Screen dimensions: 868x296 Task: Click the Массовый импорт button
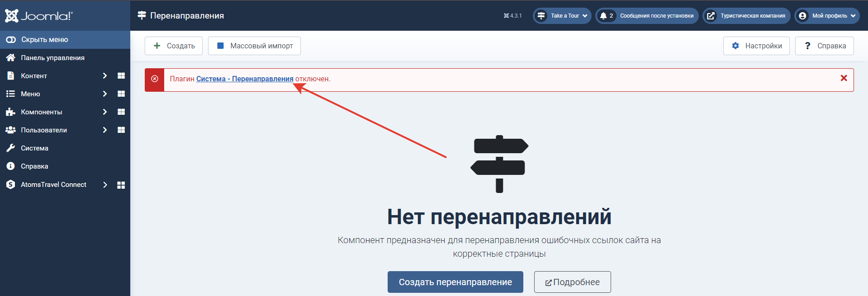(254, 46)
